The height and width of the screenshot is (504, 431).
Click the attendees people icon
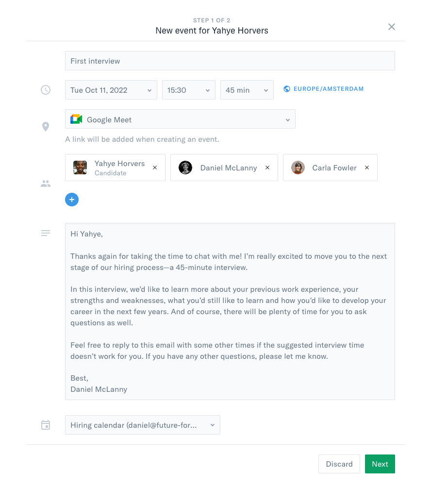coord(46,184)
